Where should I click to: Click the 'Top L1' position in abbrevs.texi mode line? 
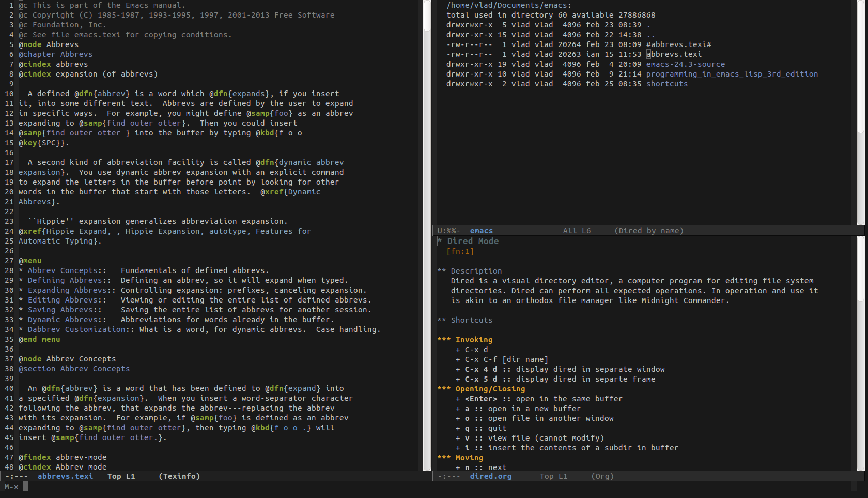point(121,476)
